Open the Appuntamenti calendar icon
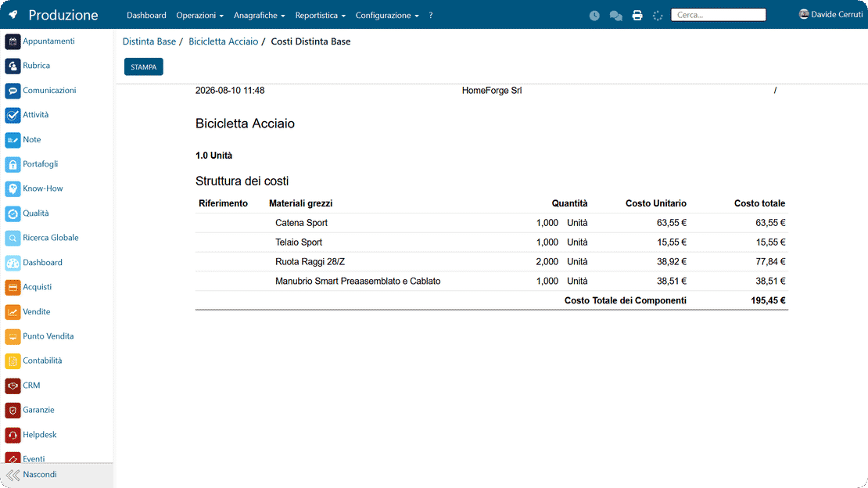This screenshot has height=488, width=868. pyautogui.click(x=13, y=41)
